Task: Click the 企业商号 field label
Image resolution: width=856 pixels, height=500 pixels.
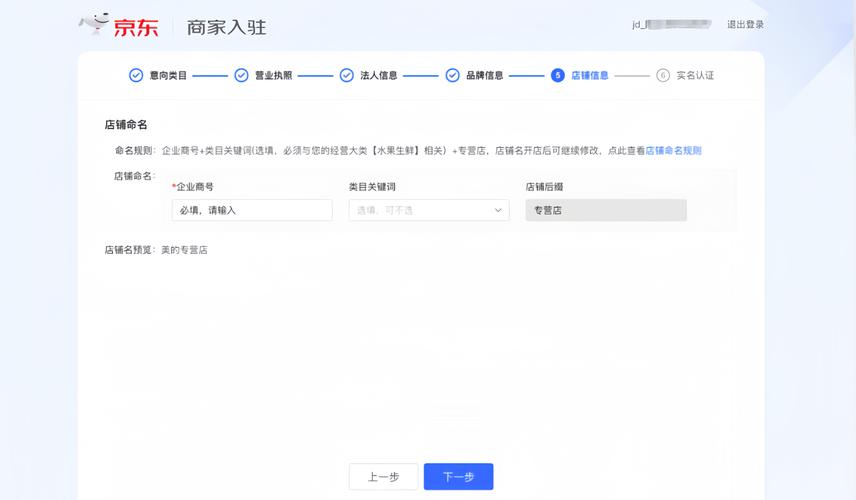Action: (193, 187)
